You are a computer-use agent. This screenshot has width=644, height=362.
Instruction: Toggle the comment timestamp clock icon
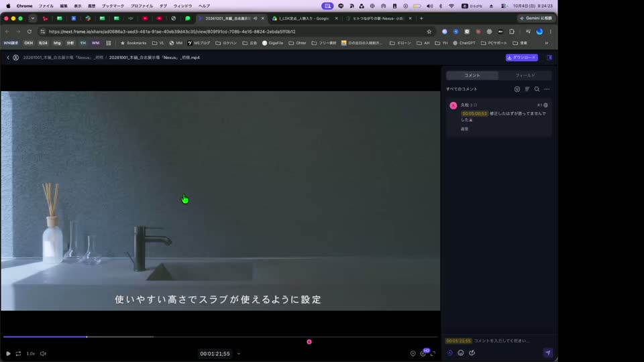(449, 353)
